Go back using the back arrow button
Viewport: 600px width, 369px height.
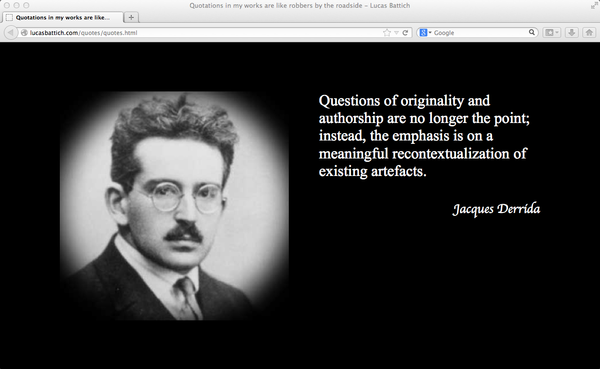tap(11, 33)
